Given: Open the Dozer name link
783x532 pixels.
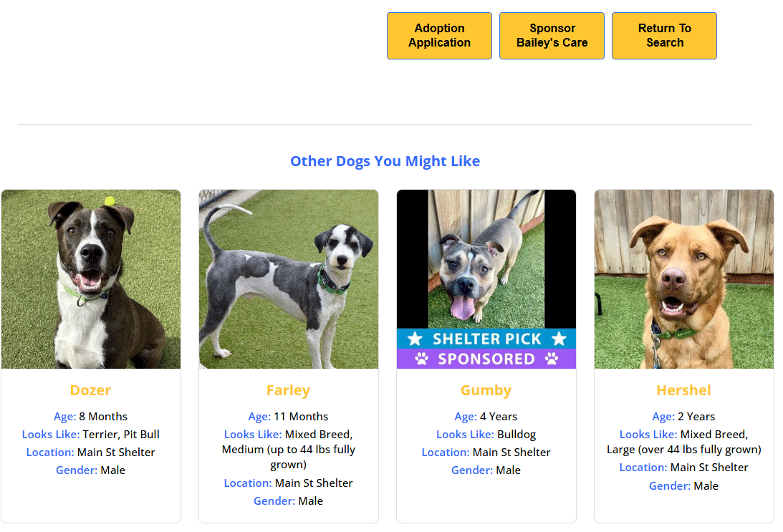Looking at the screenshot, I should coord(90,390).
